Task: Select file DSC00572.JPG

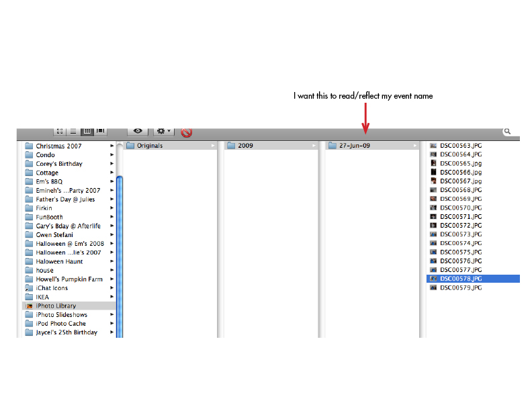Action: tap(473, 226)
